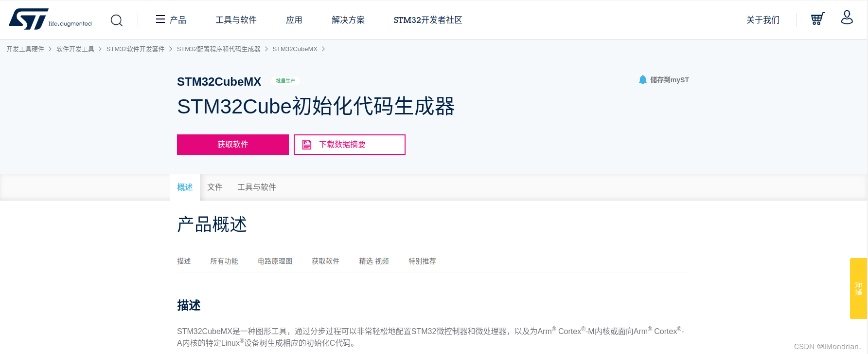The image size is (868, 354).
Task: Open the hamburger 产品 menu
Action: click(171, 19)
